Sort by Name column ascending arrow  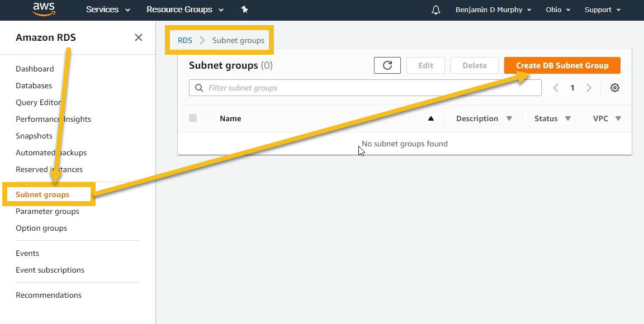[x=430, y=118]
